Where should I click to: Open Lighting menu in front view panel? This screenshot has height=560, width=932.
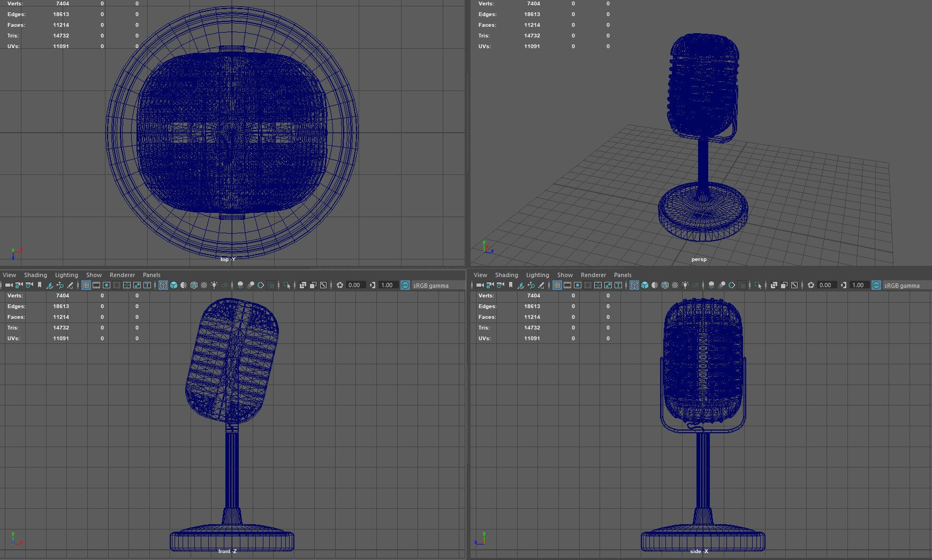click(66, 275)
